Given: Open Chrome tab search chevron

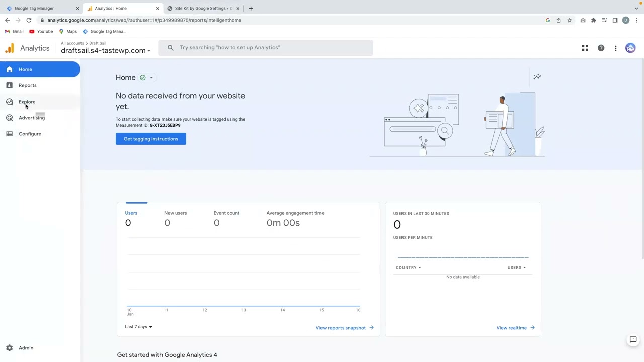Looking at the screenshot, I should [636, 8].
